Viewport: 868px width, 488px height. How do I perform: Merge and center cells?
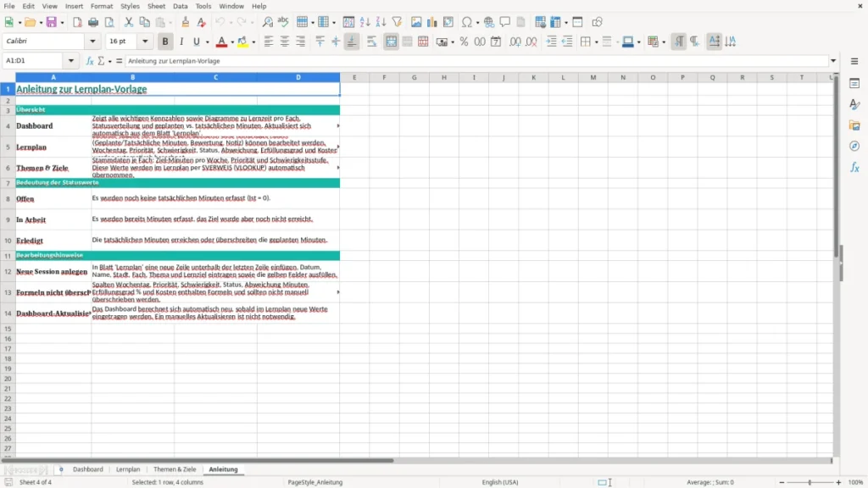pyautogui.click(x=392, y=42)
